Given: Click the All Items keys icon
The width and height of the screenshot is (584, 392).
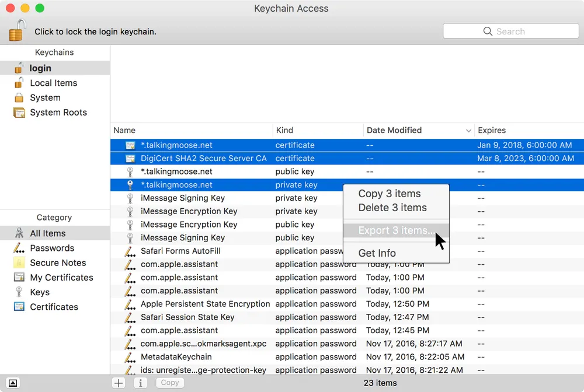Looking at the screenshot, I should point(19,233).
